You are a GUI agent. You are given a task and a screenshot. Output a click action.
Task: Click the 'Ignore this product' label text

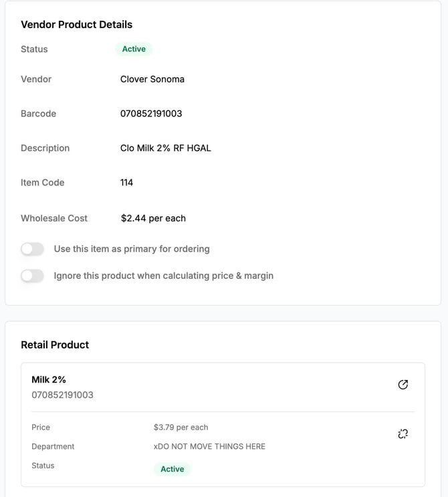163,276
